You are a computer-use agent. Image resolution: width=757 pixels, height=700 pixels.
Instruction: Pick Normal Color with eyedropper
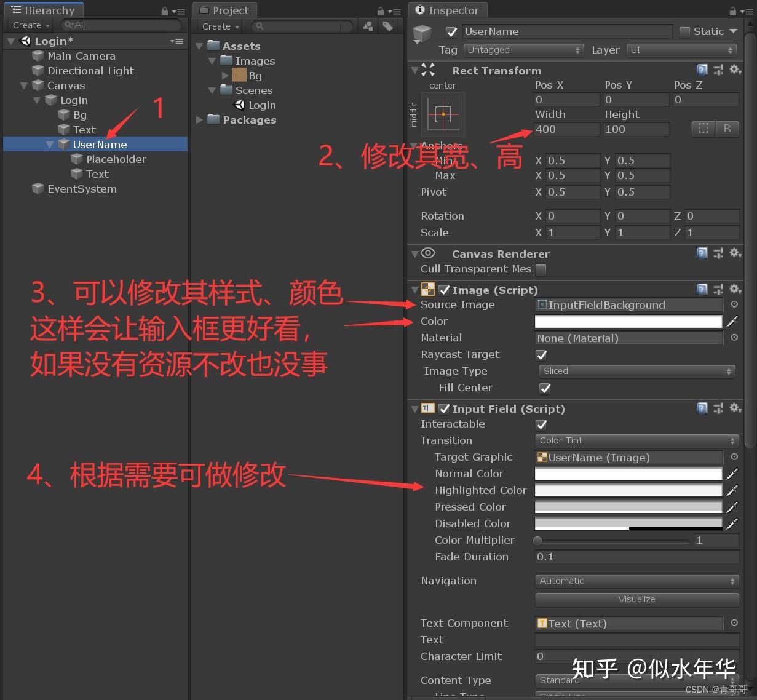(x=732, y=474)
